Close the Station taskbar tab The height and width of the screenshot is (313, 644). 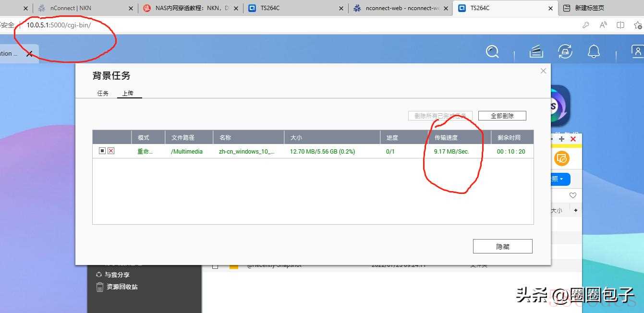(x=29, y=54)
